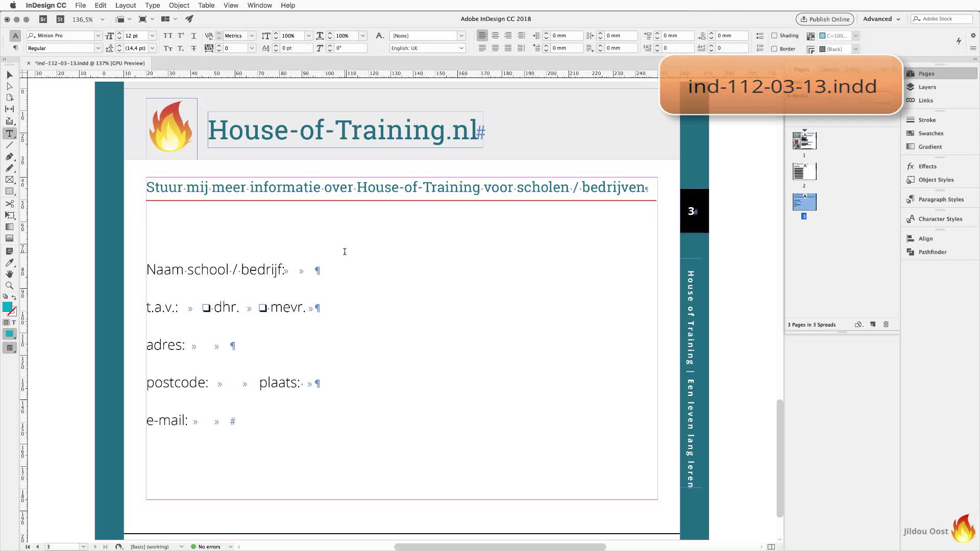Open the leading 14,4 pt dropdown
Screen dimensions: 980x551
click(x=152, y=48)
